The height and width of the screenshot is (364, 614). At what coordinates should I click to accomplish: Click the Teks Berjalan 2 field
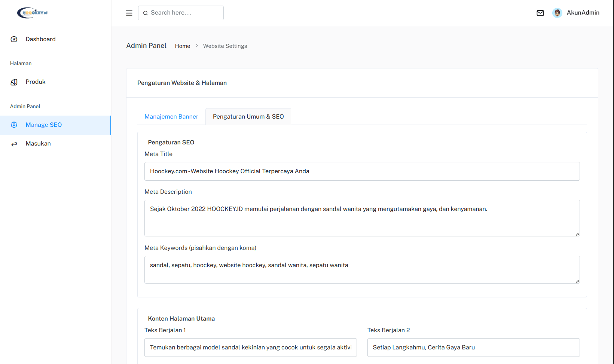pyautogui.click(x=473, y=348)
